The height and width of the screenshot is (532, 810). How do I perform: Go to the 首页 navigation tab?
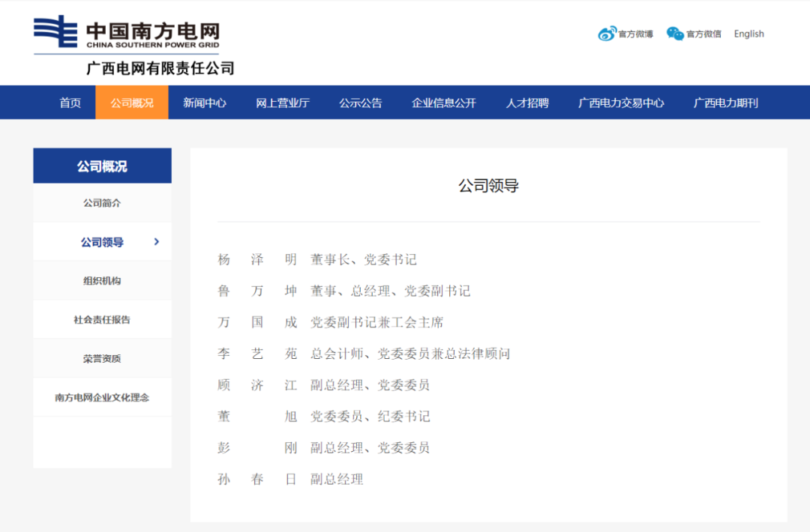[x=70, y=103]
